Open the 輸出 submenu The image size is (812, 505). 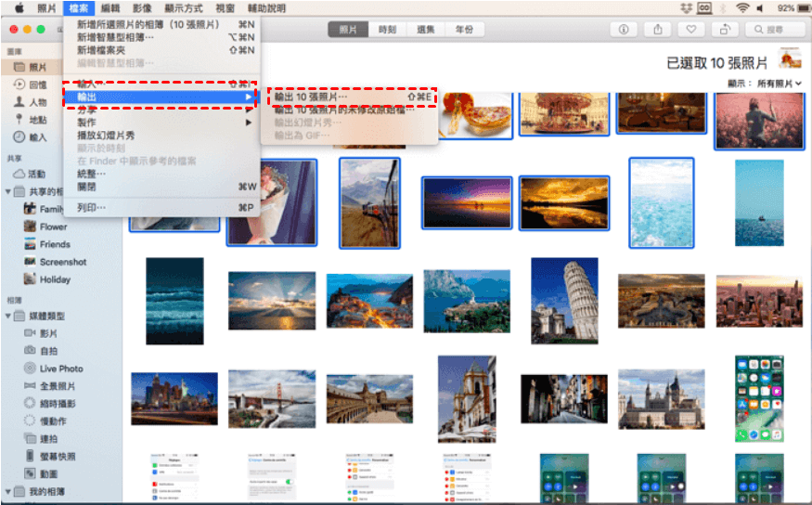161,97
